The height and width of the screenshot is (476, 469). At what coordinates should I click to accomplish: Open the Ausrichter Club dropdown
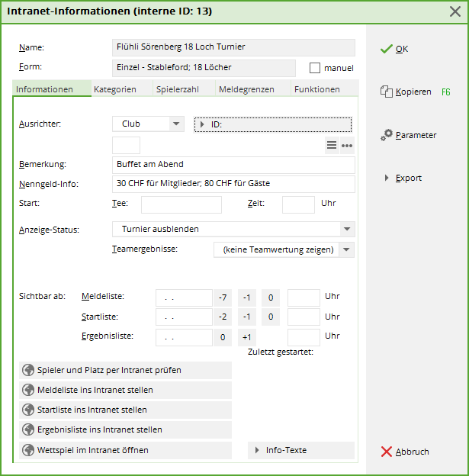176,124
